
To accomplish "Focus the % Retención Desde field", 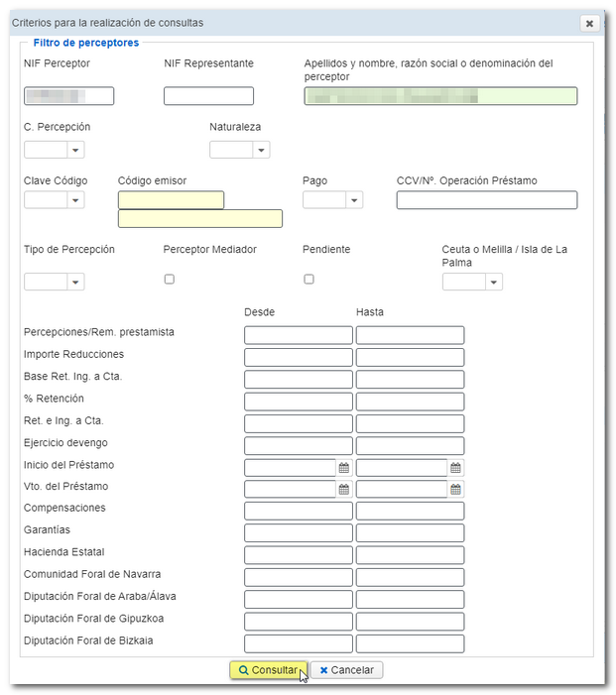I will click(298, 402).
